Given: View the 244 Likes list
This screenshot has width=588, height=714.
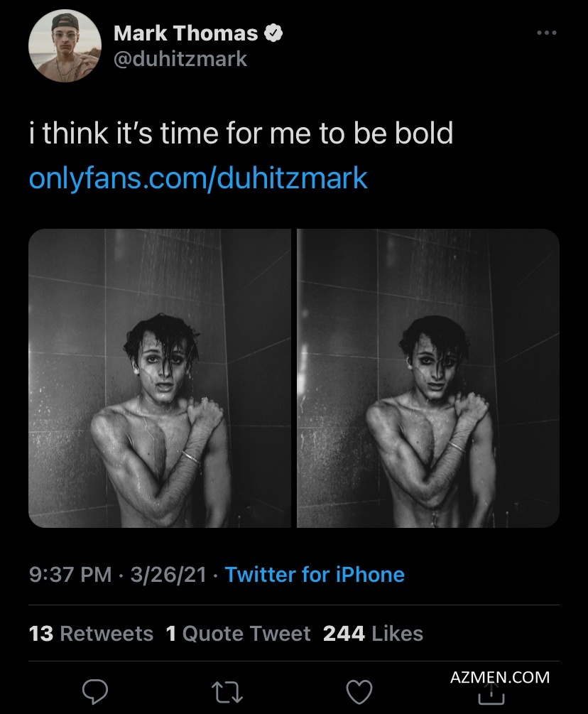Looking at the screenshot, I should click(x=373, y=633).
